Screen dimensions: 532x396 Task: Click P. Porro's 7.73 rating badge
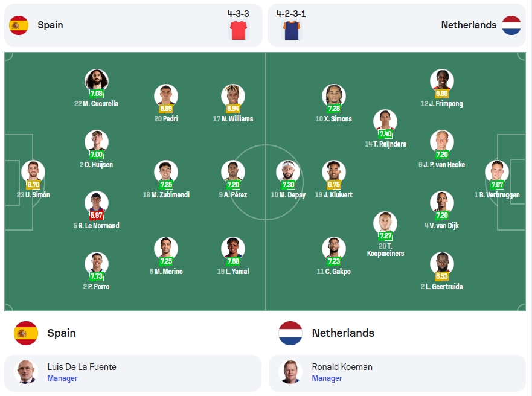(x=97, y=276)
